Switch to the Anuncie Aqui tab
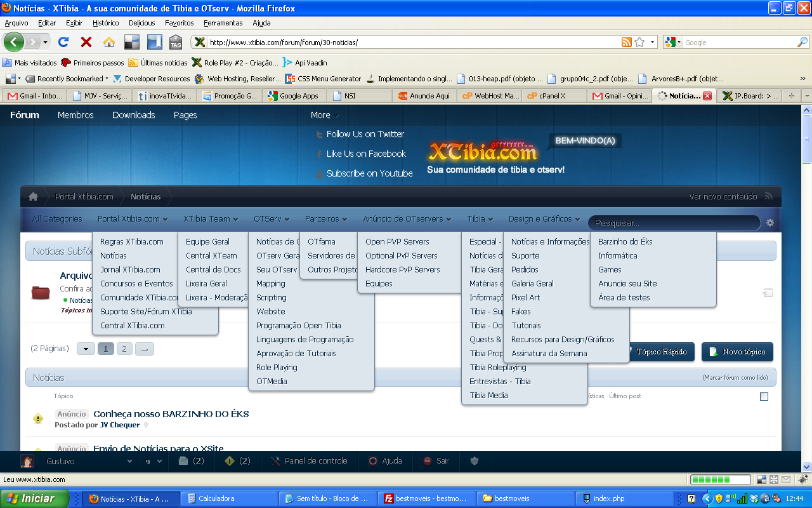This screenshot has height=508, width=812. (x=424, y=96)
